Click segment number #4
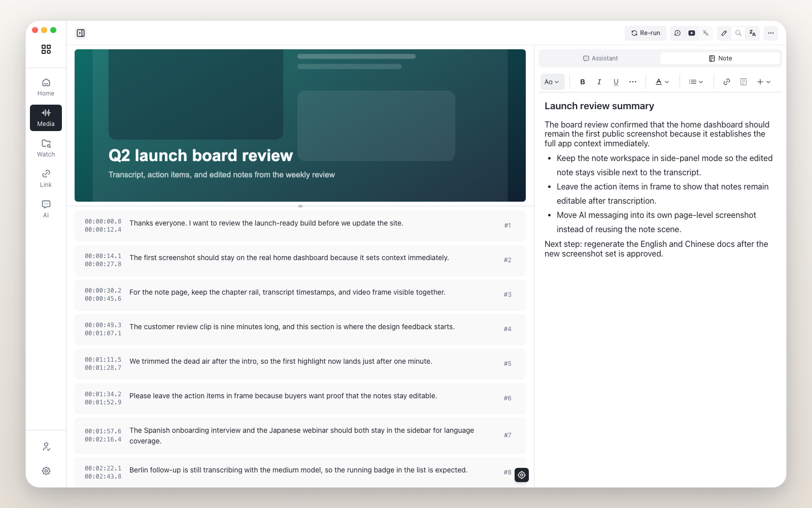The height and width of the screenshot is (508, 812). tap(507, 329)
